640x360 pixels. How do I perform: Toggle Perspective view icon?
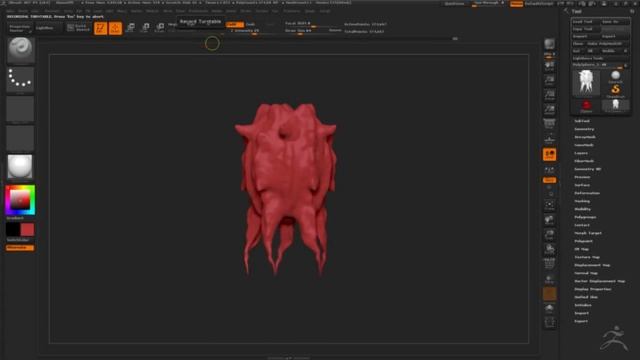point(549,124)
